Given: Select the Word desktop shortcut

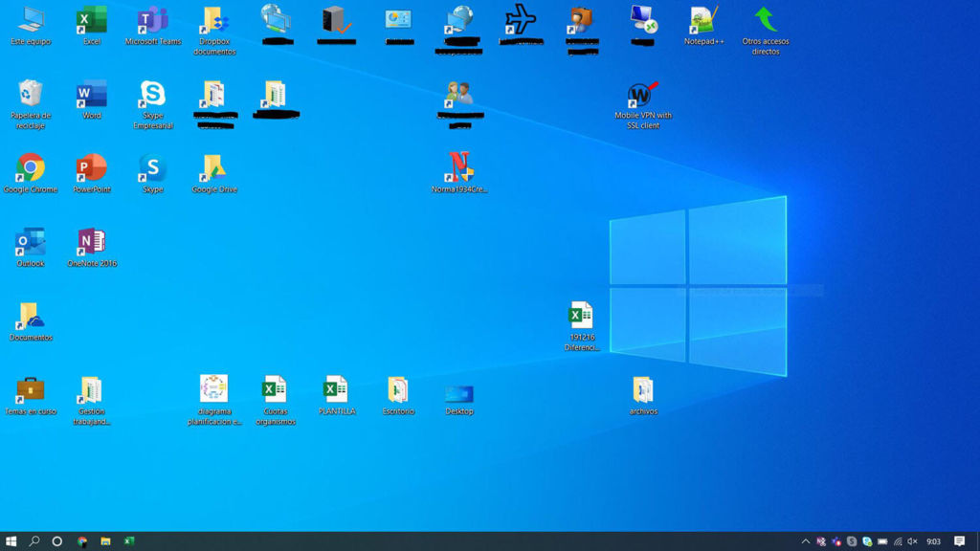Looking at the screenshot, I should point(91,96).
